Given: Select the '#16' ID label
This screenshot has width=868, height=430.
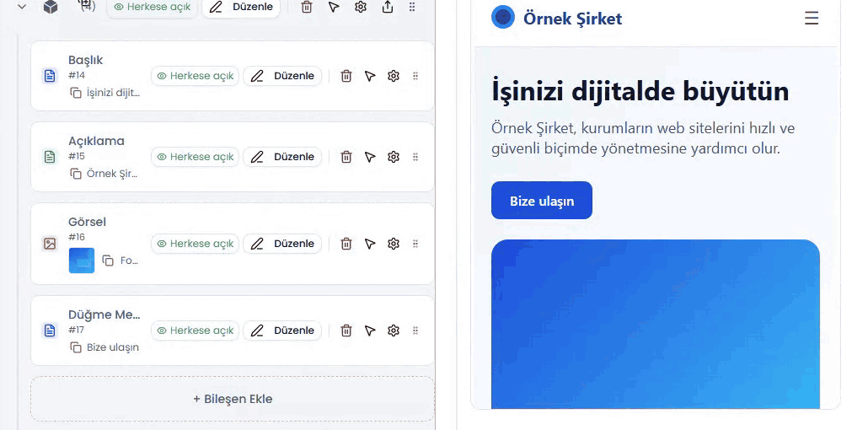Looking at the screenshot, I should coord(77,237).
